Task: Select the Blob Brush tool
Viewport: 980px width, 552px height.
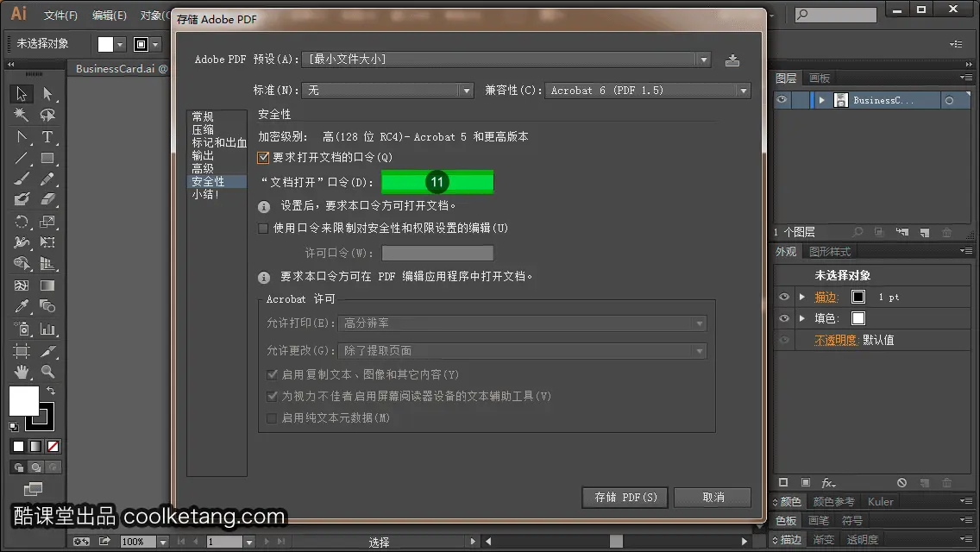Action: point(22,200)
